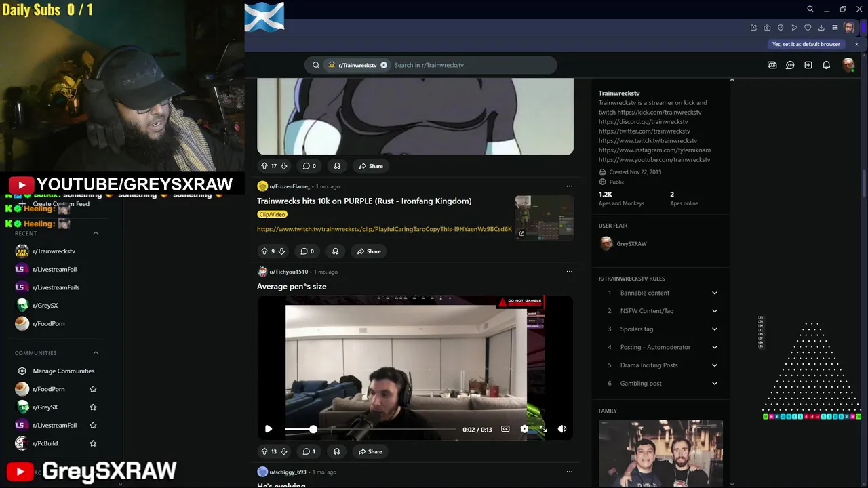The width and height of the screenshot is (868, 488).
Task: Click the browser send/flow arrow icon
Action: (794, 28)
